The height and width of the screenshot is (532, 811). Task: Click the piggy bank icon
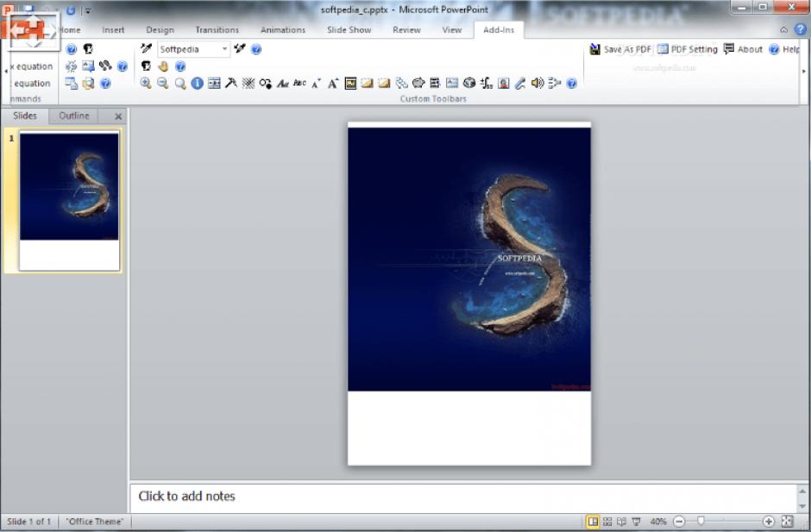tap(418, 84)
